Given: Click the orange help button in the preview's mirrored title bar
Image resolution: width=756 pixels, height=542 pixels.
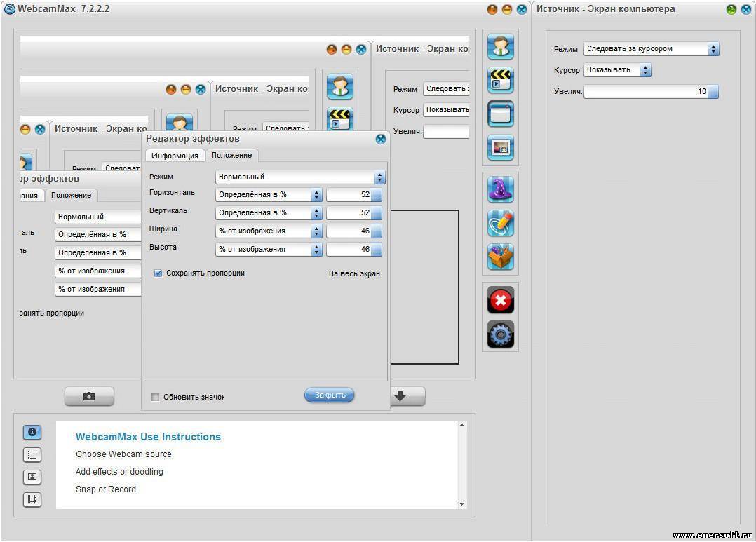Looking at the screenshot, I should click(331, 49).
